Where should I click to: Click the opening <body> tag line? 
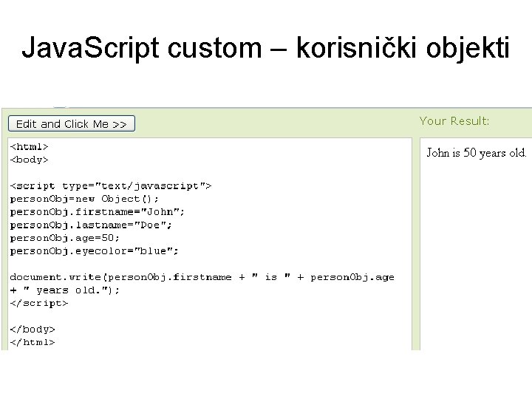coord(29,160)
